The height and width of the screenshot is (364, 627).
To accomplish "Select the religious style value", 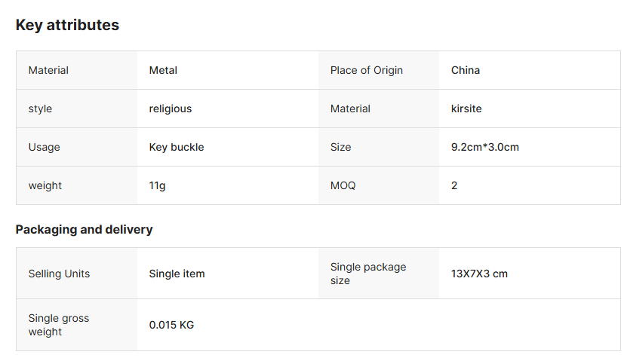I will click(x=171, y=109).
